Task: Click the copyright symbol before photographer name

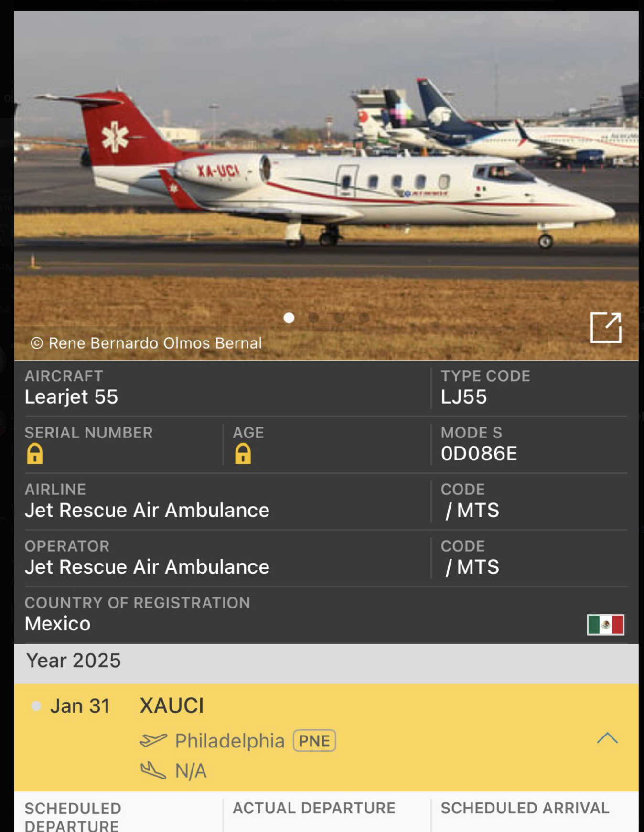Action: 37,343
